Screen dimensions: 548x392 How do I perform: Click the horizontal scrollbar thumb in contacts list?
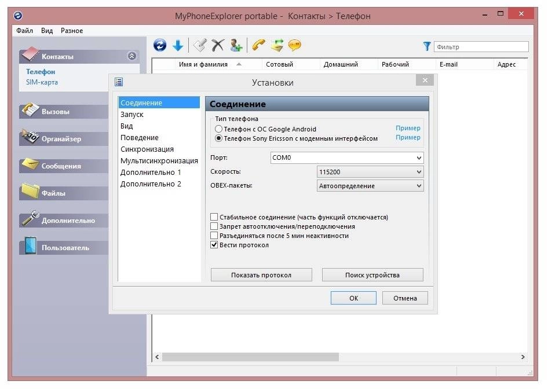pos(250,357)
